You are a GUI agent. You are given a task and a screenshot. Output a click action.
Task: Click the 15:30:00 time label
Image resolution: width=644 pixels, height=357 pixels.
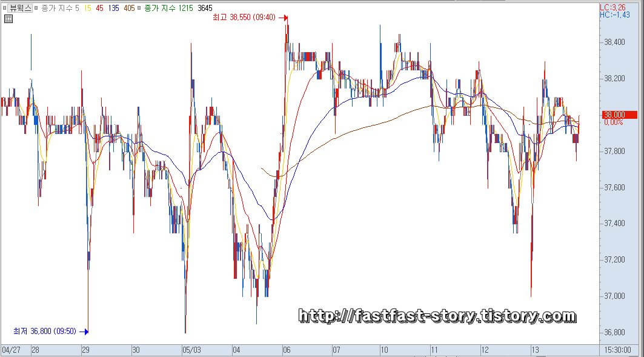(x=618, y=350)
